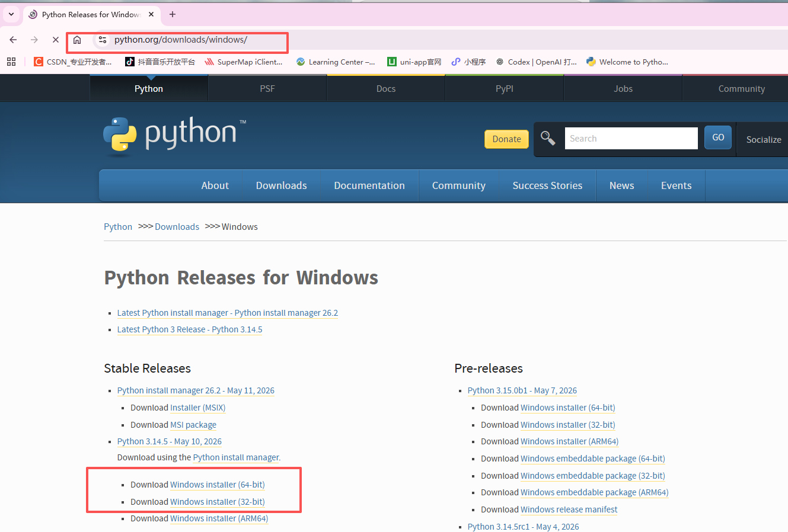Open the uni-app官网 bookmark
Image resolution: width=788 pixels, height=532 pixels.
[414, 62]
